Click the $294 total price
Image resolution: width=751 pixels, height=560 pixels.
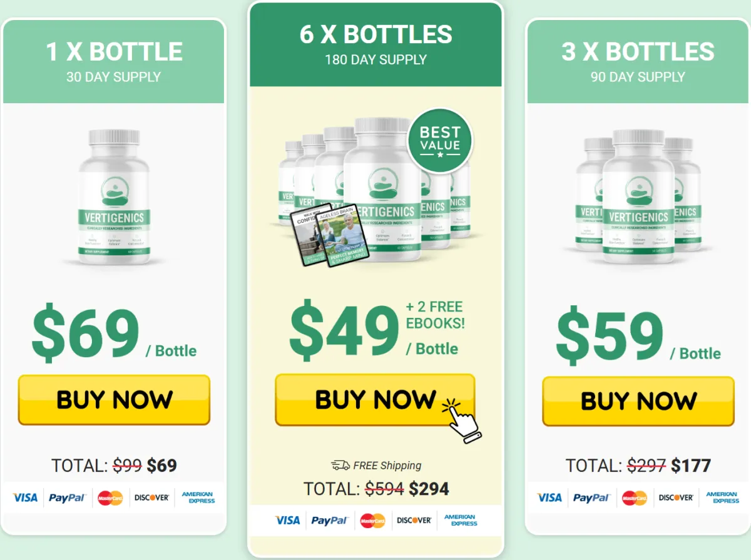click(429, 489)
